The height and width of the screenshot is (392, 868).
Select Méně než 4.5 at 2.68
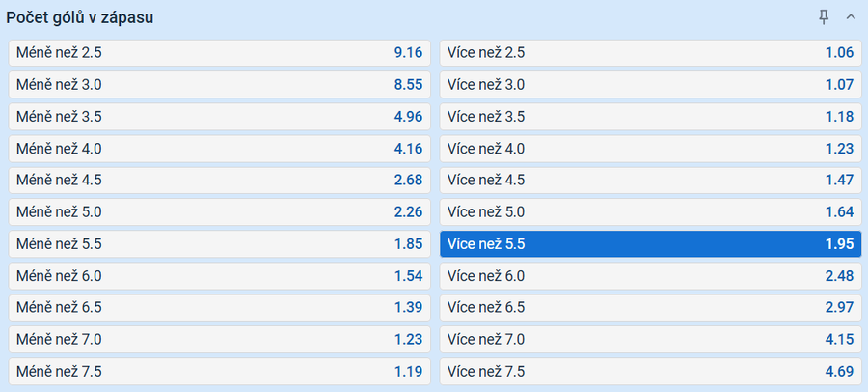[219, 181]
